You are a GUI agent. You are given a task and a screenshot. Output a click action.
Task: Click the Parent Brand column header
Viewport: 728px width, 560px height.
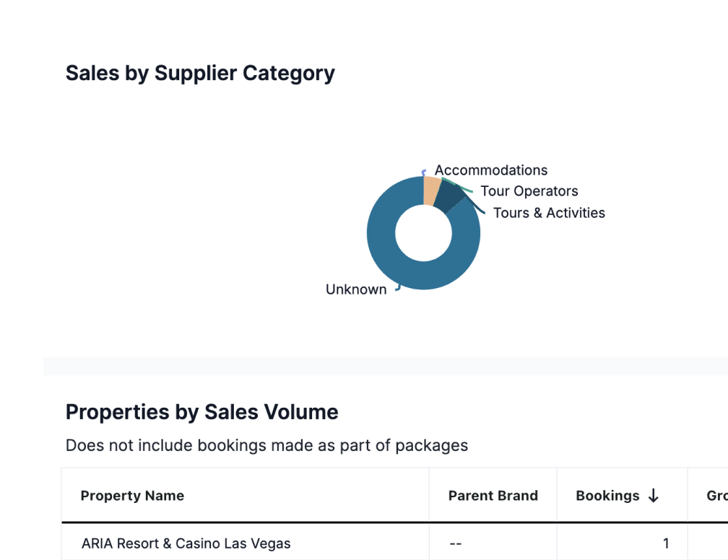pos(493,495)
